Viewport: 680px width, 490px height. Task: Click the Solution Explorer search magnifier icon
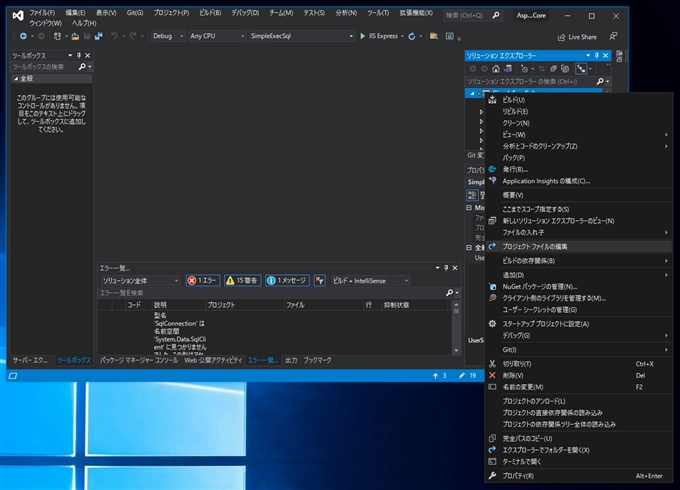click(x=600, y=82)
